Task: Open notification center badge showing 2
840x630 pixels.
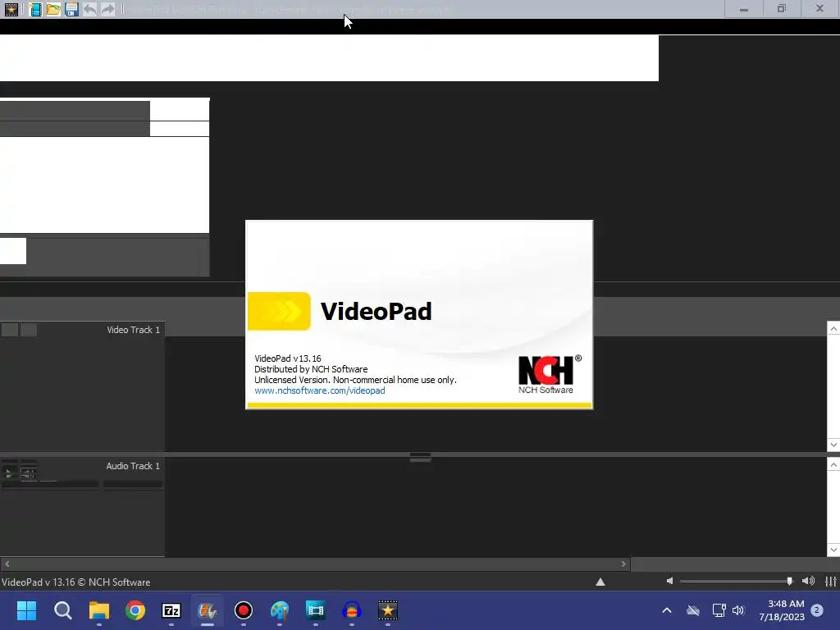Action: [x=817, y=610]
